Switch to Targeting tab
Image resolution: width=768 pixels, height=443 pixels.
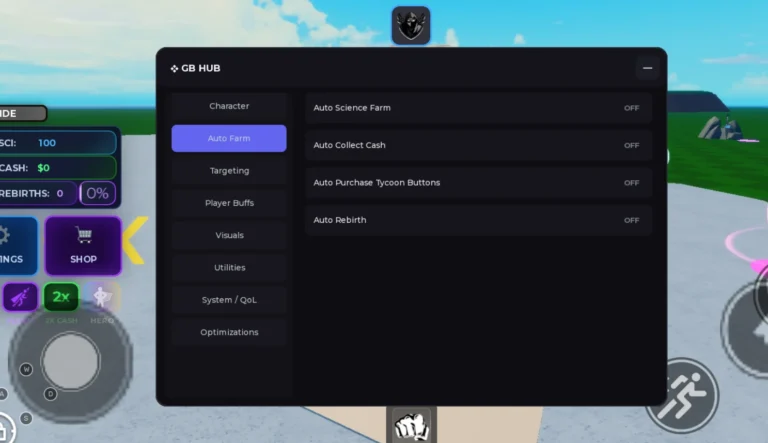click(x=229, y=171)
